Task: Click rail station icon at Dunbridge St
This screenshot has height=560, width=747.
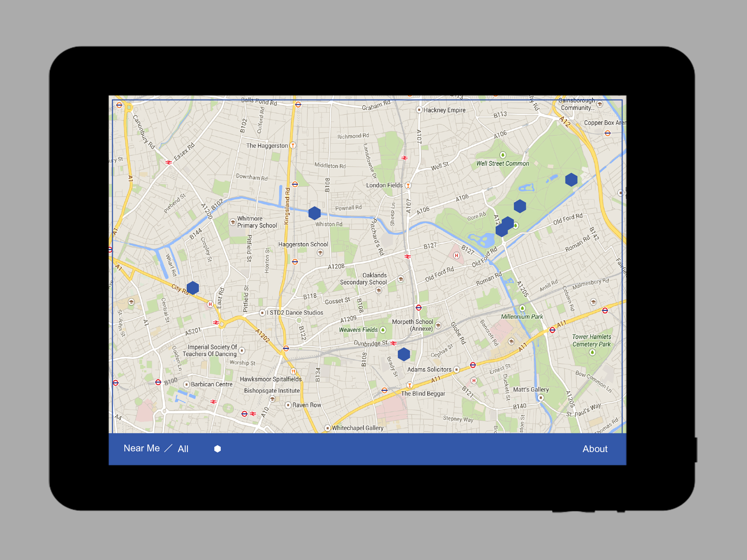Action: coord(393,343)
